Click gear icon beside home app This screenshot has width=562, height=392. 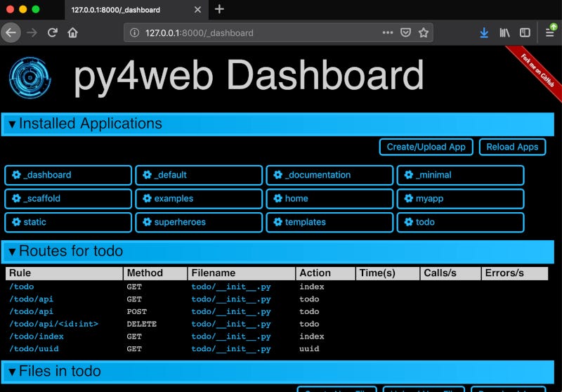tap(277, 199)
